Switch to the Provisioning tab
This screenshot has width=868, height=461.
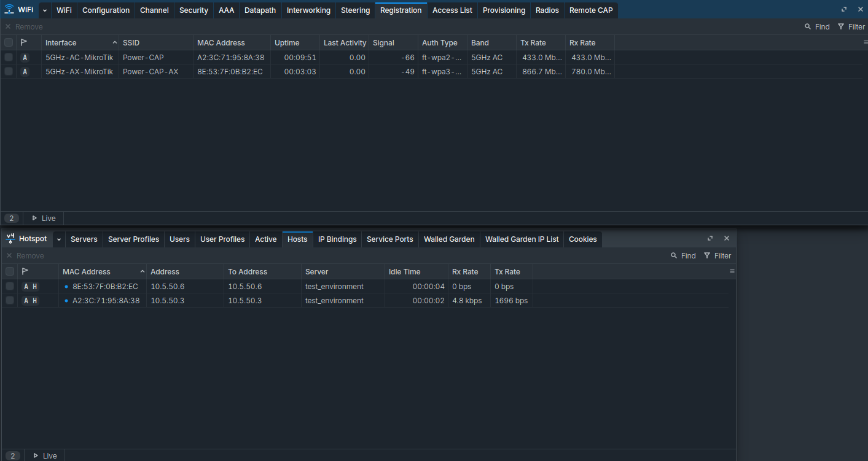tap(504, 10)
